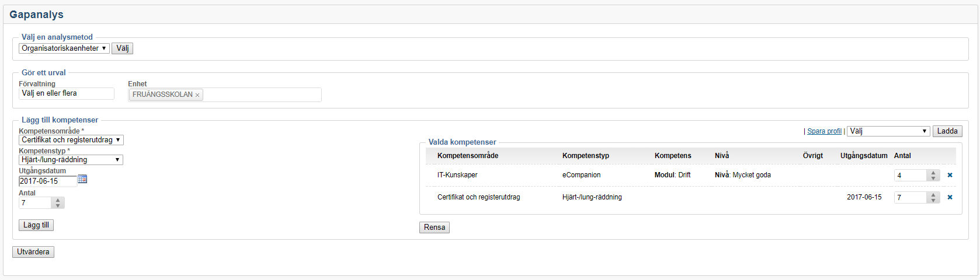Viewport: 980px width, 280px height.
Task: Click the Förvaltning Välj en eller flera field
Action: coord(67,93)
